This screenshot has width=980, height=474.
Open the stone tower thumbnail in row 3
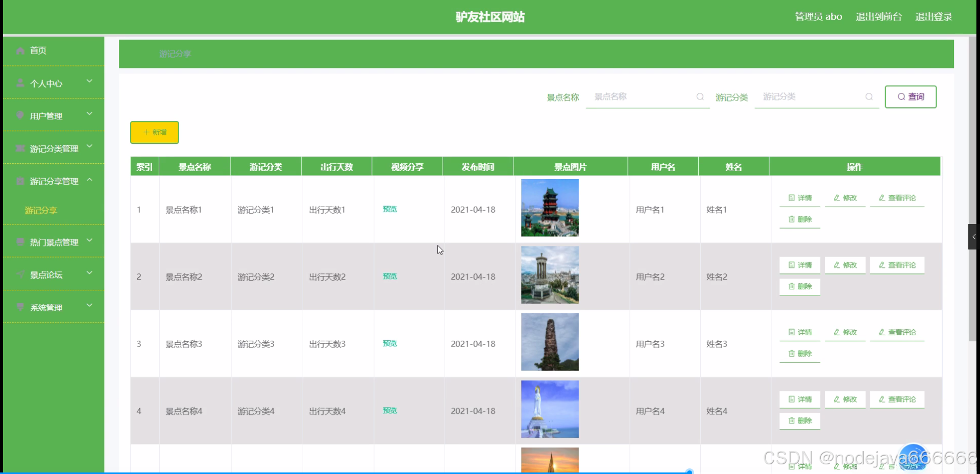click(550, 342)
